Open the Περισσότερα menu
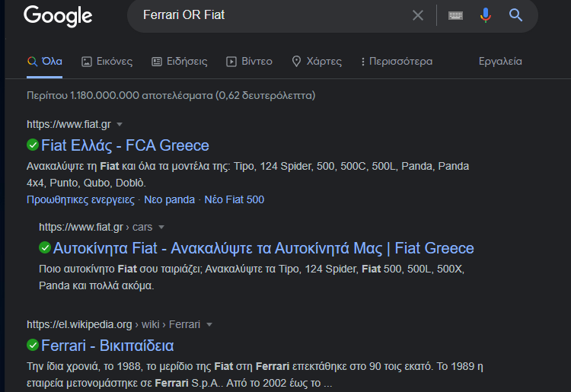 (x=396, y=61)
